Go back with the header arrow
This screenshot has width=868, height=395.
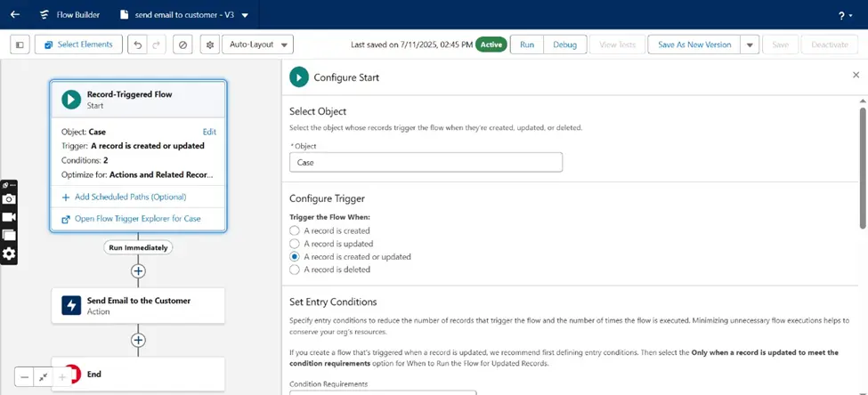tap(15, 15)
